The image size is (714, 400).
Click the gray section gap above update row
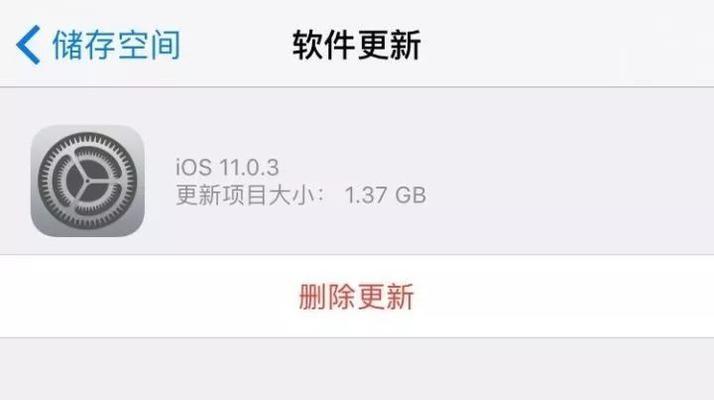point(357,97)
